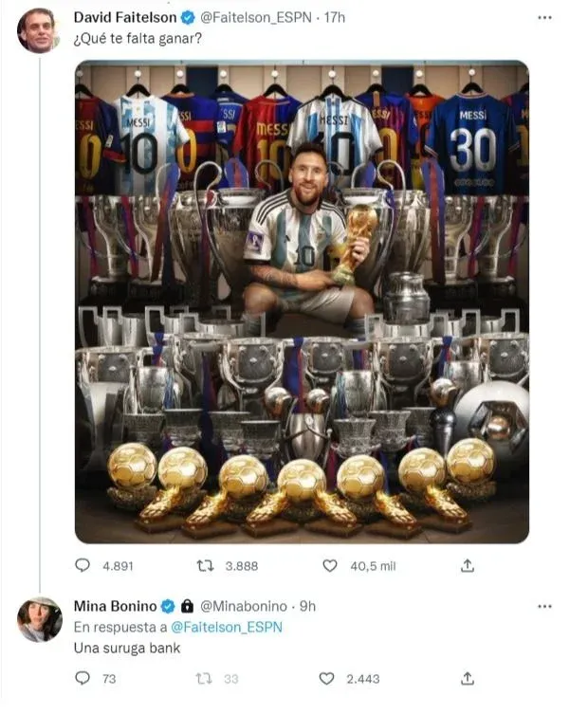Screen dimensions: 588x714
Task: Open David Faitelson's profile picture
Action: coord(38,30)
